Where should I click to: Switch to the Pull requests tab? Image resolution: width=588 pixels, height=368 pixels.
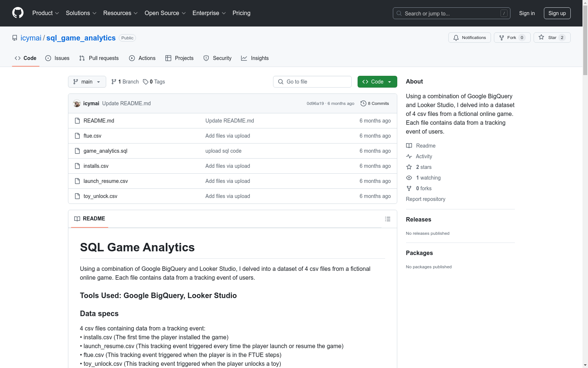point(99,58)
